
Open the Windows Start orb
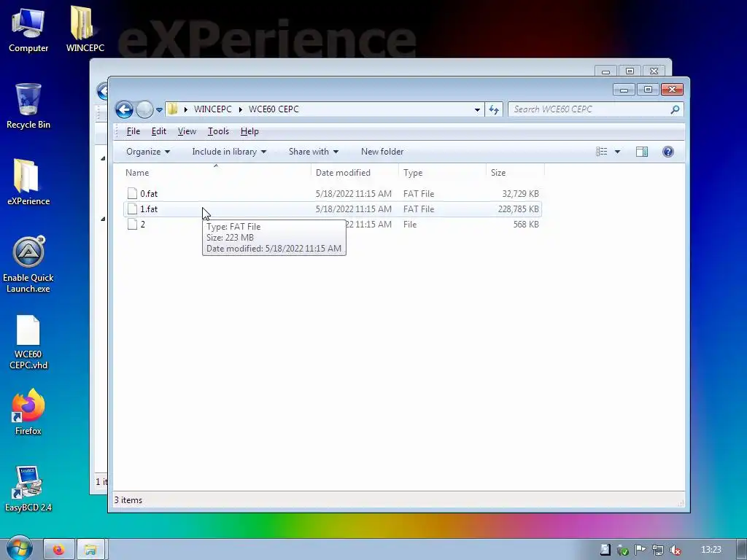(19, 549)
